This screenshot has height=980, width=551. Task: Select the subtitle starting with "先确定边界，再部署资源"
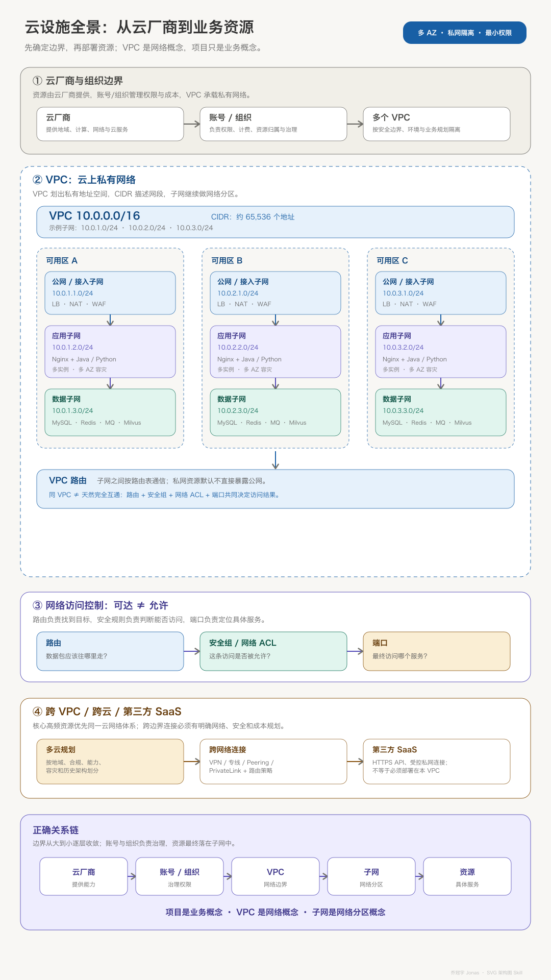[x=144, y=47]
